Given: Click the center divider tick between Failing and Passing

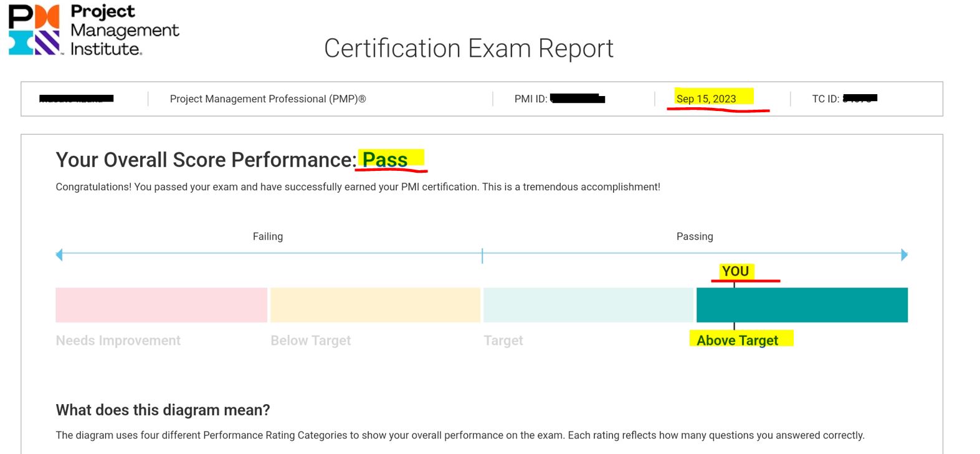Looking at the screenshot, I should coord(482,255).
